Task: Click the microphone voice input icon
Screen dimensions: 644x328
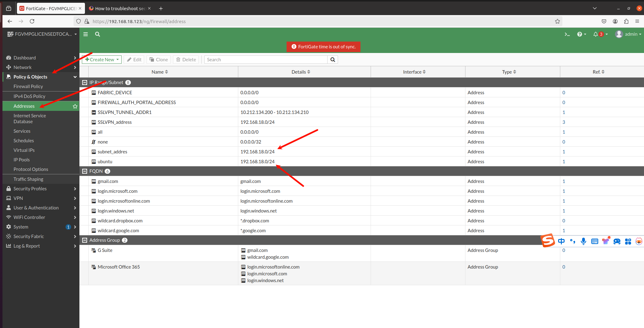Action: point(583,241)
